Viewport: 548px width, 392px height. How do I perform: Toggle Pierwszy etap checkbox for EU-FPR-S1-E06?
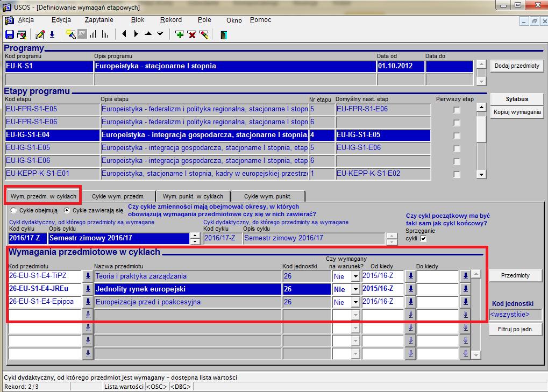tap(457, 123)
